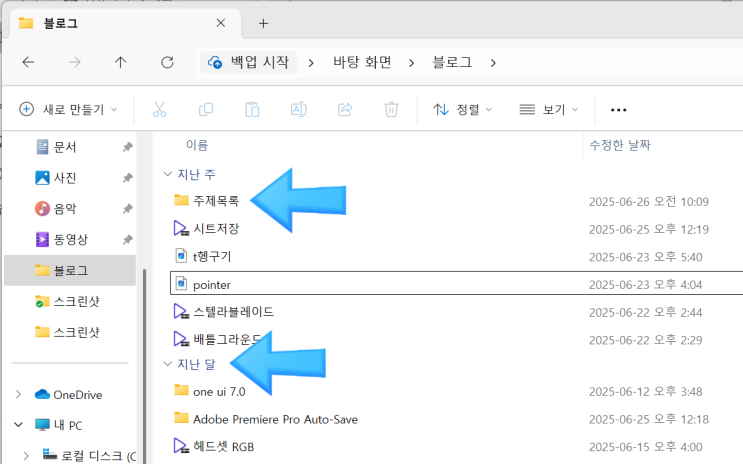Expand the OneDrive tree node
The width and height of the screenshot is (743, 464).
tap(18, 394)
